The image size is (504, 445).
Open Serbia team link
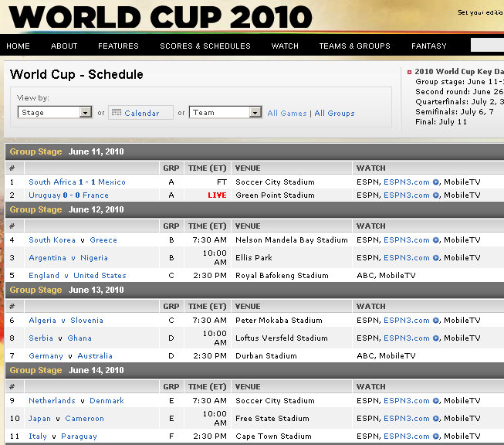click(x=41, y=338)
